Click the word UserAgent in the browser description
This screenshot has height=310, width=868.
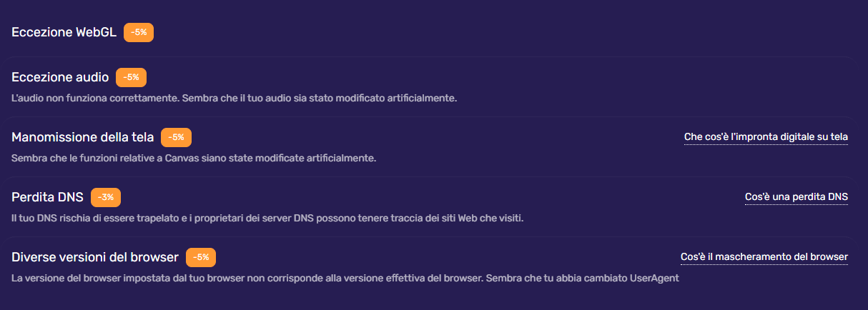tap(654, 277)
